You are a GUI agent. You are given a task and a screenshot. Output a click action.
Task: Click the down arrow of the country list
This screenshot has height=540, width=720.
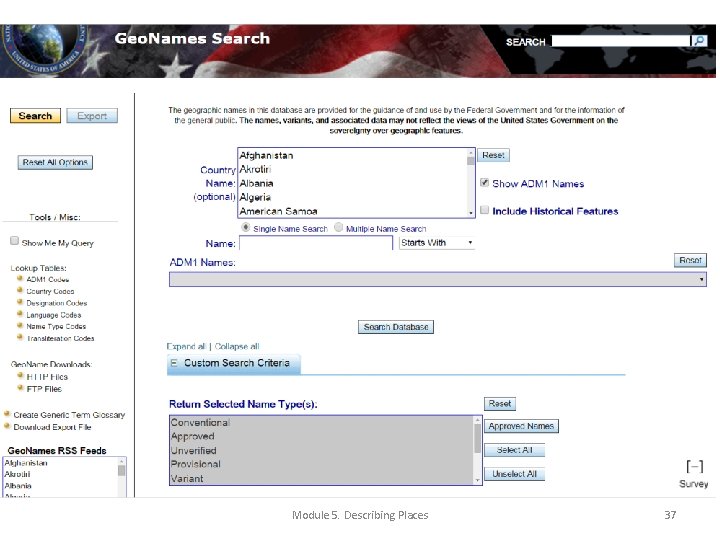(471, 213)
